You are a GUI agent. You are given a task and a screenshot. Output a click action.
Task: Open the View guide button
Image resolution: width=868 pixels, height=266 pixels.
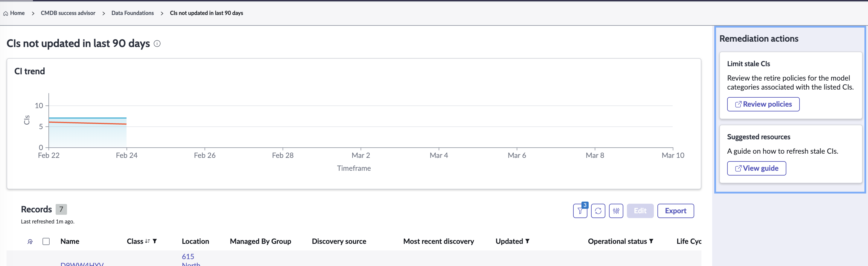[756, 168]
